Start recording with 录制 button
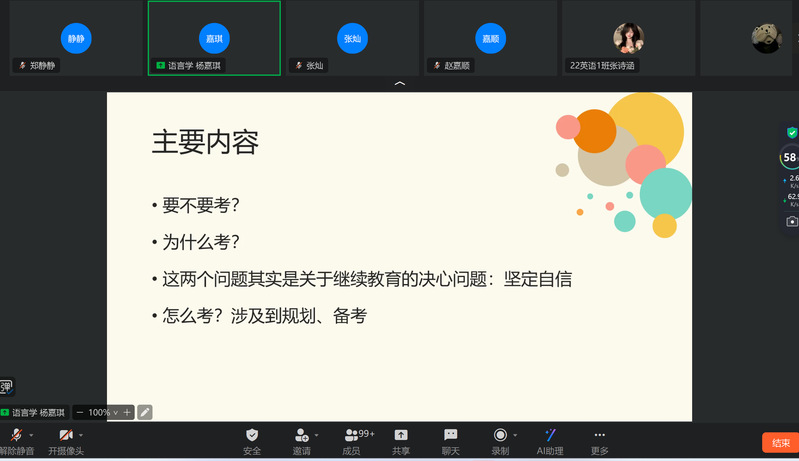Screen dimensions: 799x461 (500, 436)
